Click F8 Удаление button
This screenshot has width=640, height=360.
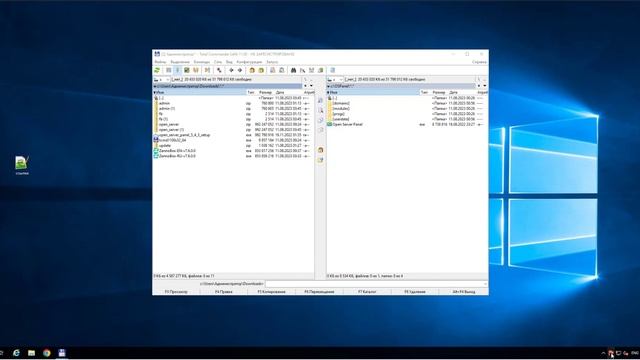click(415, 292)
